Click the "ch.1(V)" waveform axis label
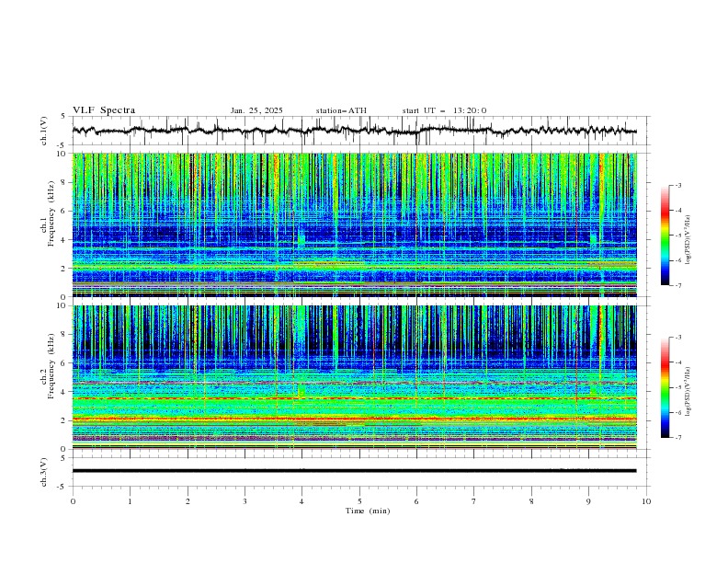This screenshot has width=728, height=563. click(x=44, y=131)
